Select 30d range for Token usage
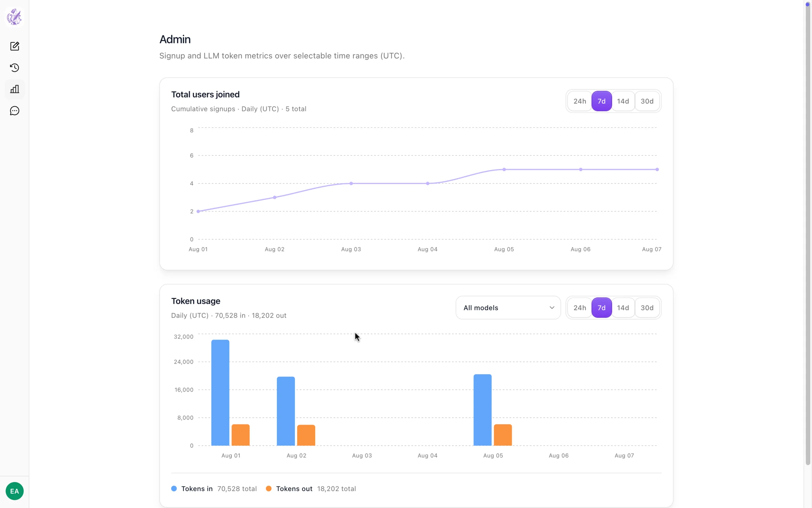Screen dimensions: 812x508 (x=647, y=308)
